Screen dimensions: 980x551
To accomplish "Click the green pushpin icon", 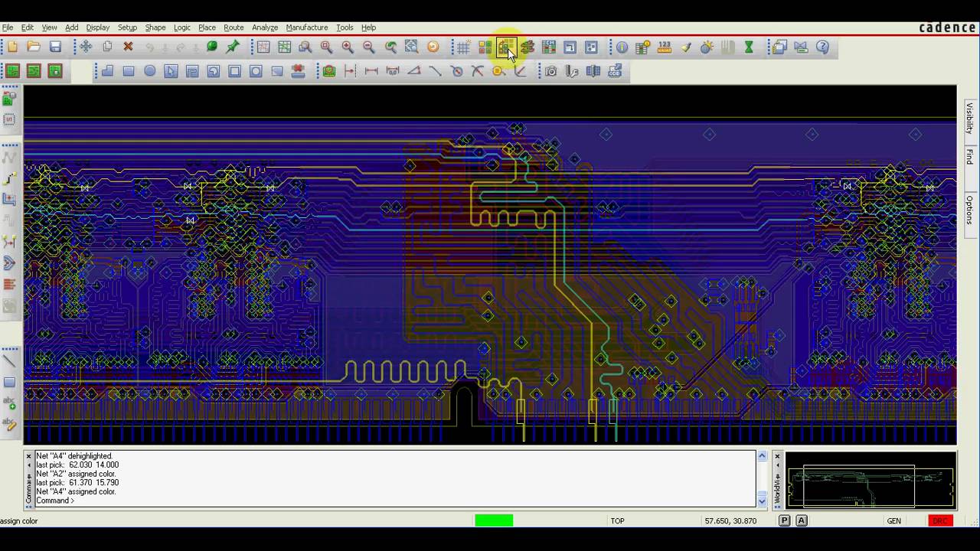I will pyautogui.click(x=233, y=47).
